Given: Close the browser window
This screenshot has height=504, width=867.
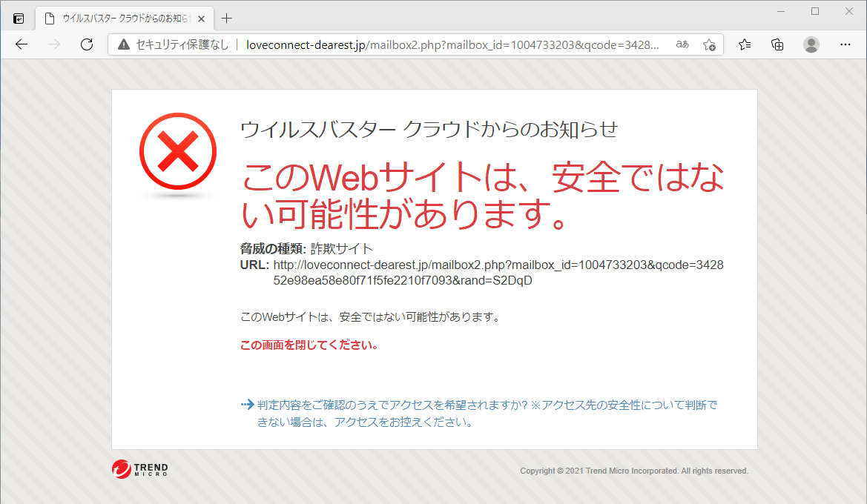Looking at the screenshot, I should (849, 12).
